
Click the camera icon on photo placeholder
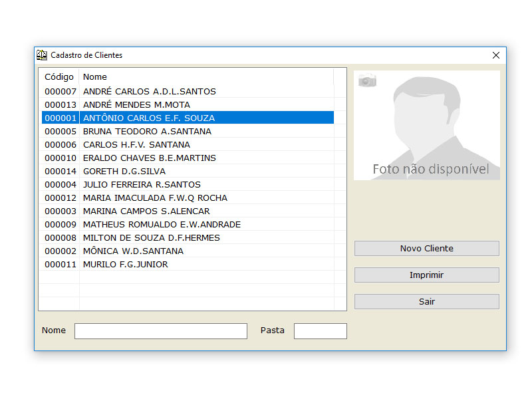[367, 80]
